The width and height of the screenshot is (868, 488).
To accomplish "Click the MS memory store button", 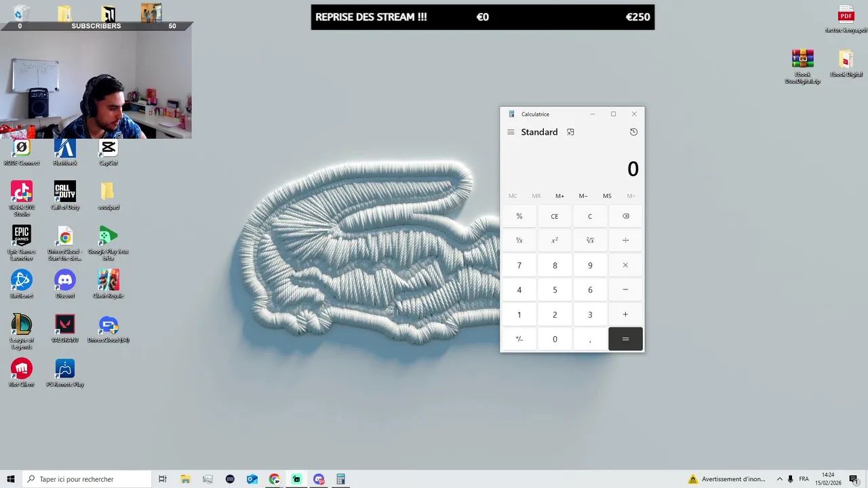I will pyautogui.click(x=607, y=196).
